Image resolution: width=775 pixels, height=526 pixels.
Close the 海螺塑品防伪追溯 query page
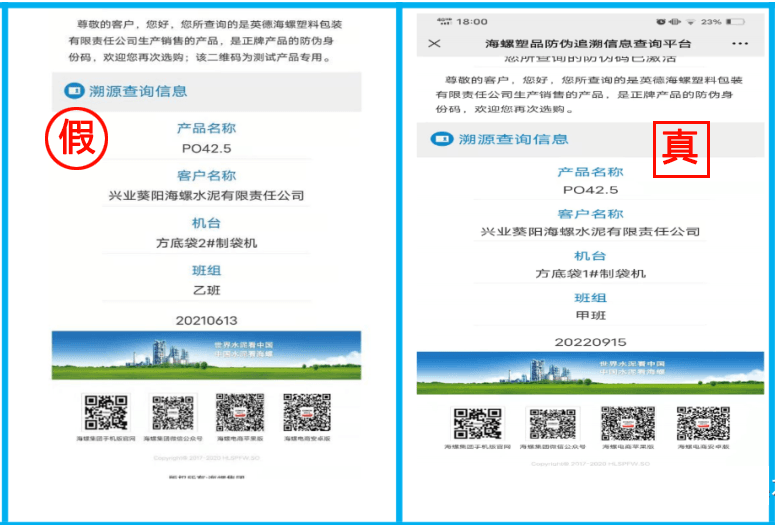pos(434,44)
